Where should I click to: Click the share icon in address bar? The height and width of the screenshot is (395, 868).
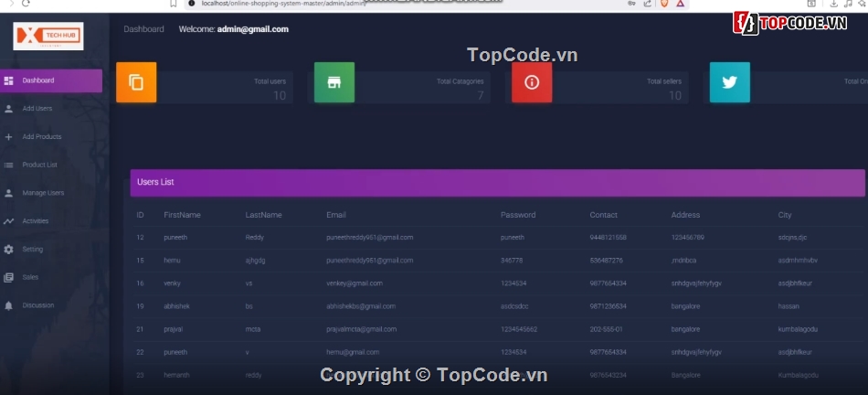pos(647,4)
